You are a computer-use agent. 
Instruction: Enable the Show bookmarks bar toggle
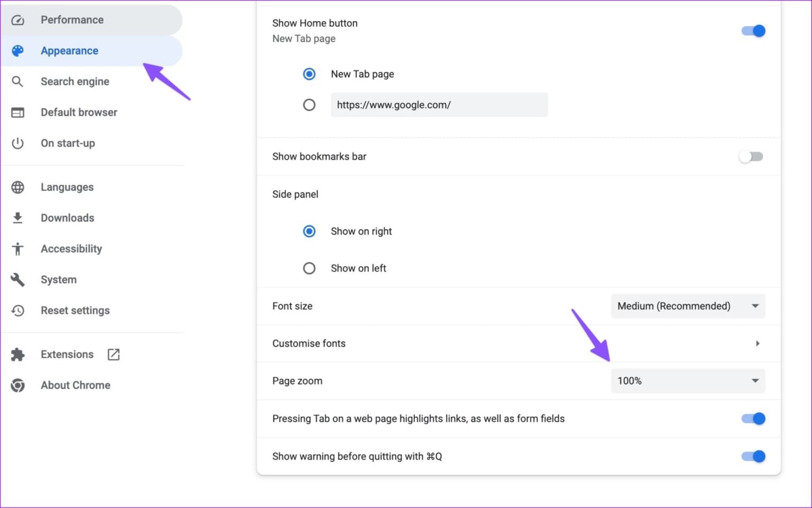tap(751, 157)
